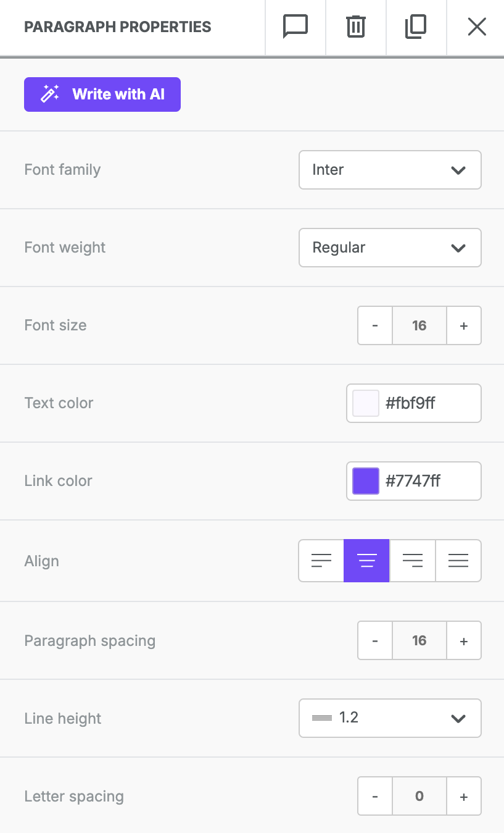Click the Text color hex field

(x=429, y=403)
